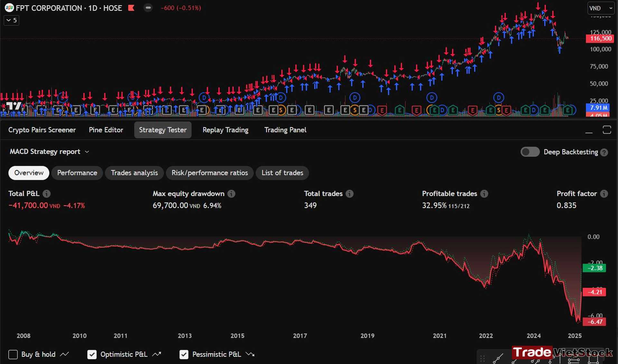Click rightmost orange S split marker

[x=498, y=110]
